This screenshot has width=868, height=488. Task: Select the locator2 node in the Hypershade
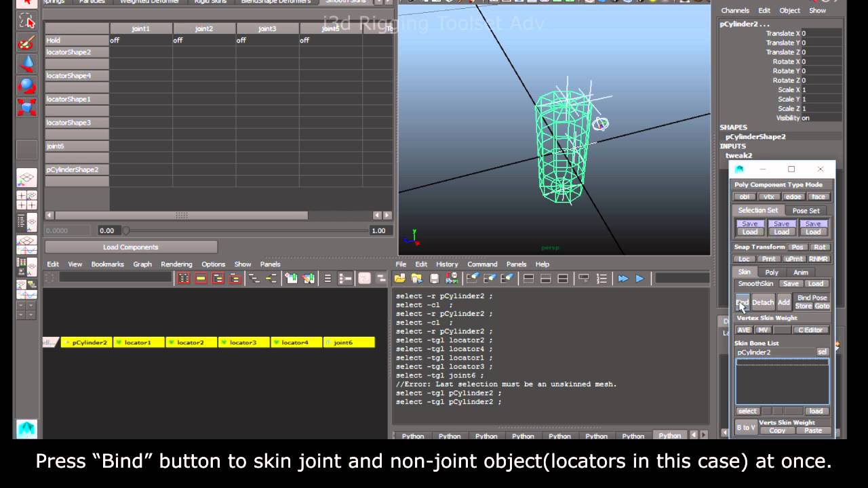[x=191, y=342]
